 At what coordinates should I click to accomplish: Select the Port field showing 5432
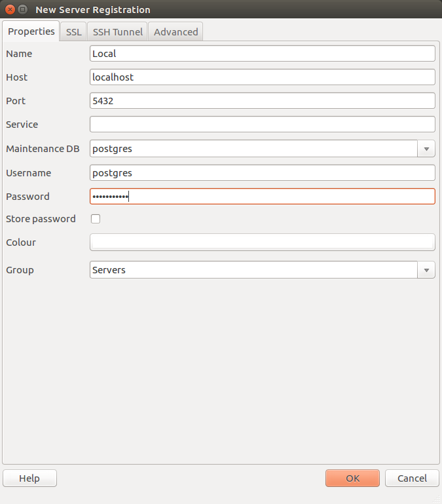click(262, 101)
